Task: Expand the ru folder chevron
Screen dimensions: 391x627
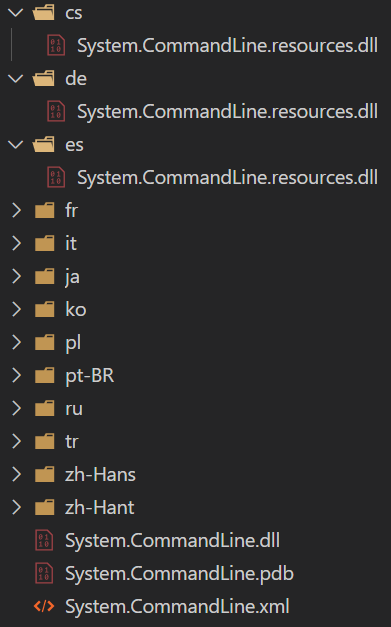Action: [x=16, y=408]
